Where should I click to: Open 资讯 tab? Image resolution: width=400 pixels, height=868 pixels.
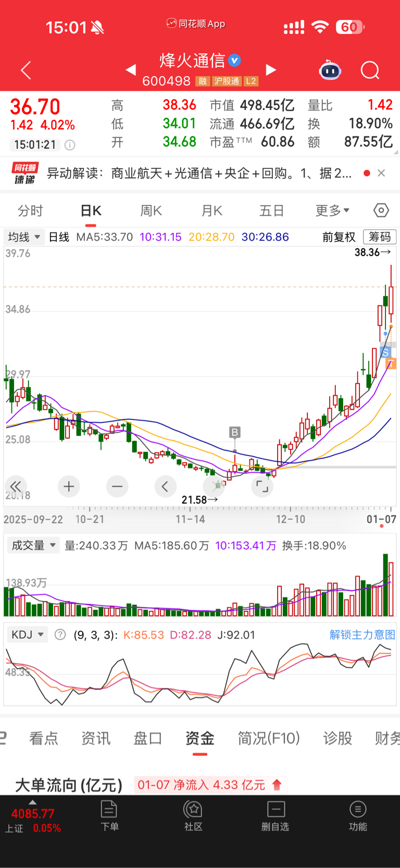click(96, 738)
